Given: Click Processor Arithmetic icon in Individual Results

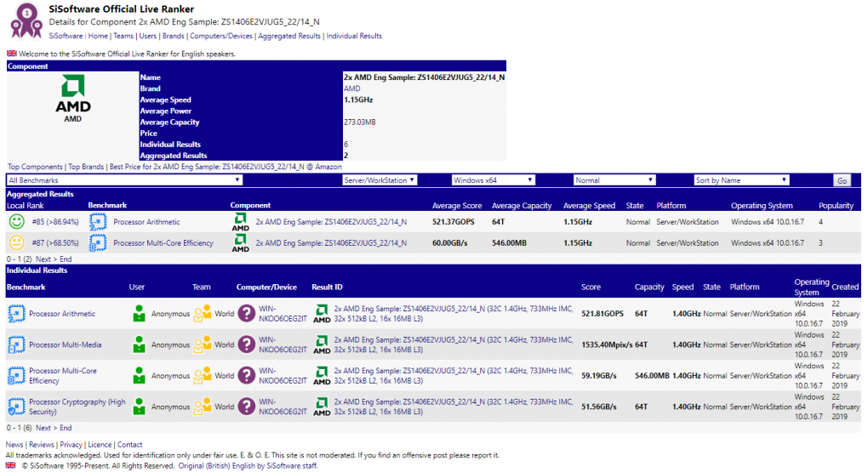Looking at the screenshot, I should [x=16, y=314].
